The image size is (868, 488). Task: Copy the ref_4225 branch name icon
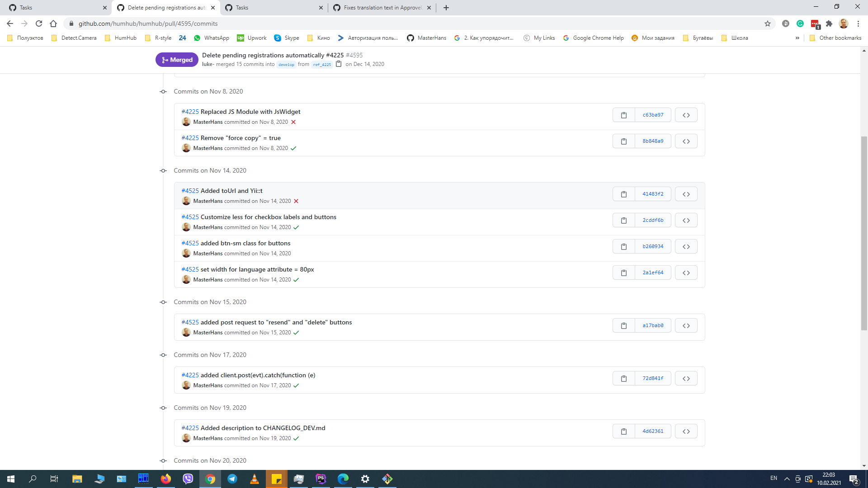(x=339, y=64)
